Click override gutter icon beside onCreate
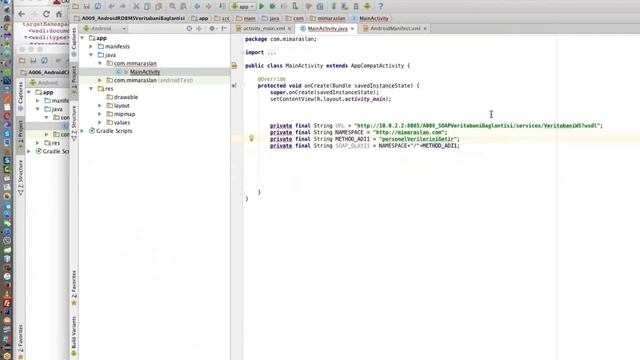This screenshot has height=360, width=640. (234, 86)
